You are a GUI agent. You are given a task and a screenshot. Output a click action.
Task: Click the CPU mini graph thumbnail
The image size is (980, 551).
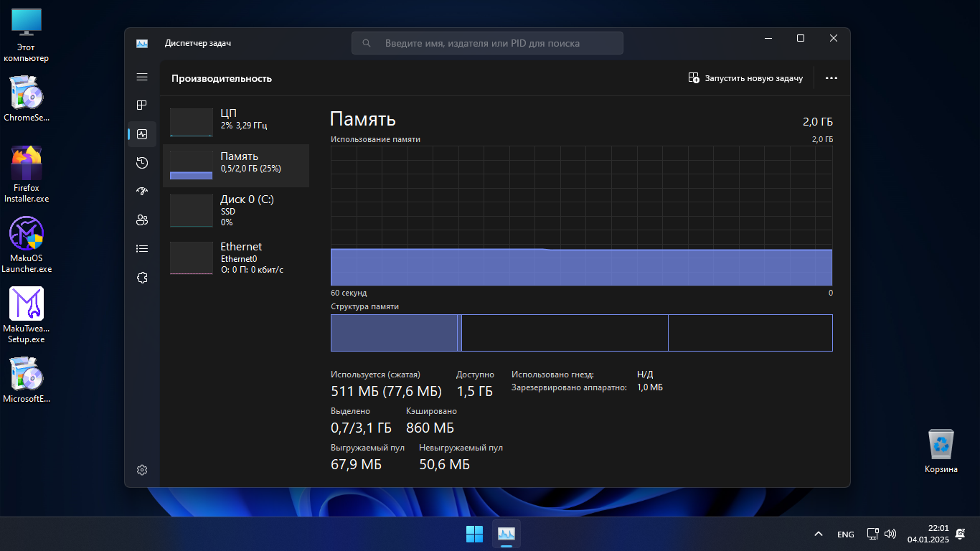(x=192, y=122)
